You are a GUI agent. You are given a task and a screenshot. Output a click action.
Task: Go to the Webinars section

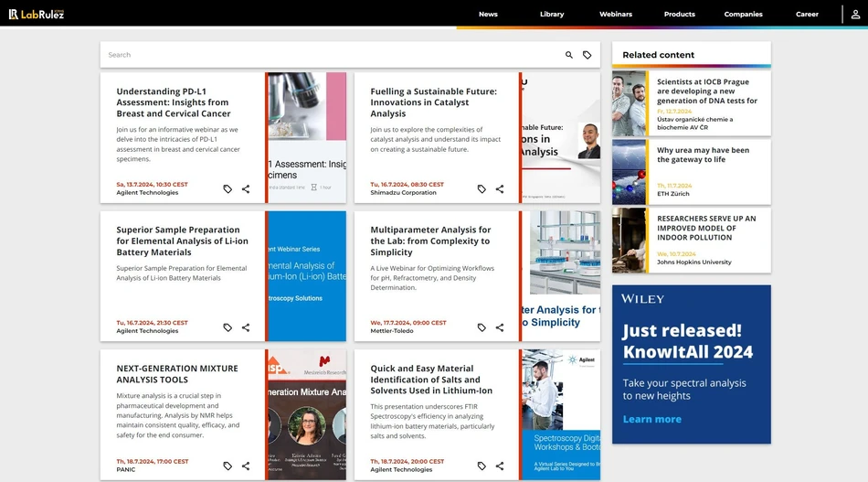pos(616,15)
